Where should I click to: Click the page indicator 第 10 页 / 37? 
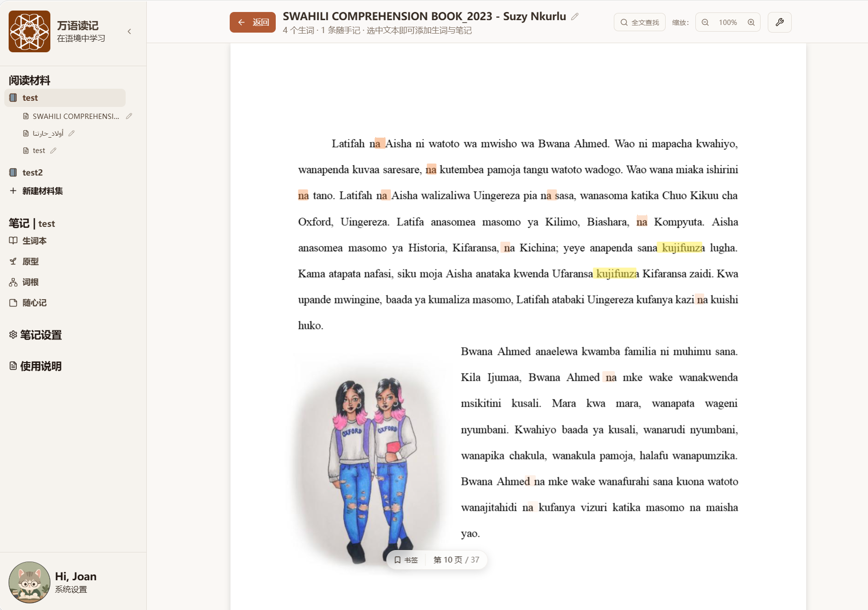click(456, 560)
